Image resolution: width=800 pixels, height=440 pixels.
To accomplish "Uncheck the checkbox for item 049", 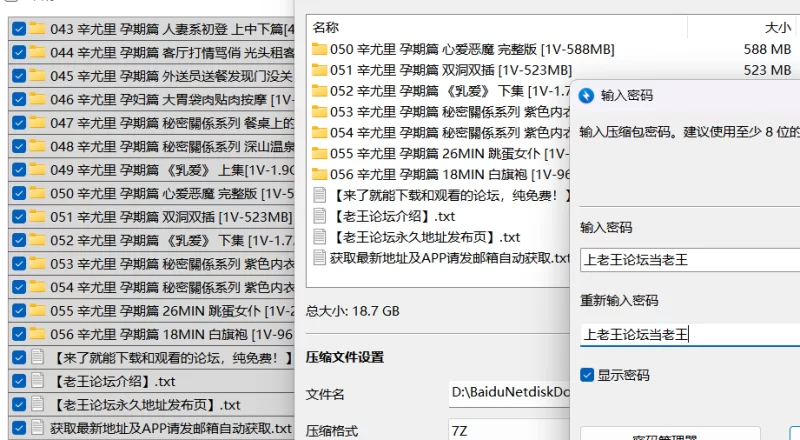I will point(18,169).
